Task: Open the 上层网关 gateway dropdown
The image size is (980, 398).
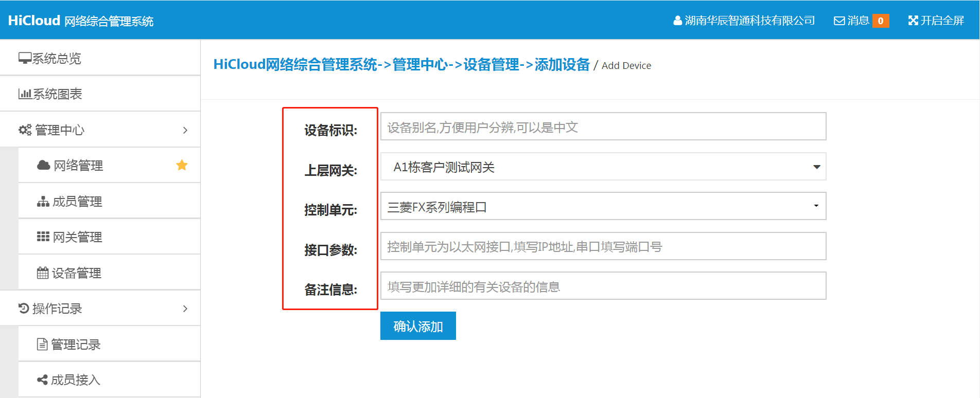Action: pyautogui.click(x=603, y=167)
